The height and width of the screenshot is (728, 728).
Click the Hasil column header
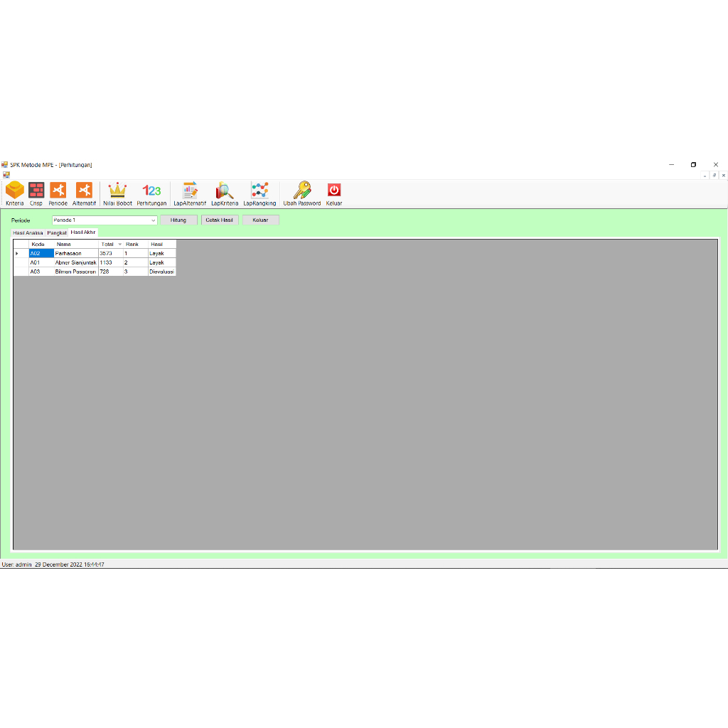[161, 245]
